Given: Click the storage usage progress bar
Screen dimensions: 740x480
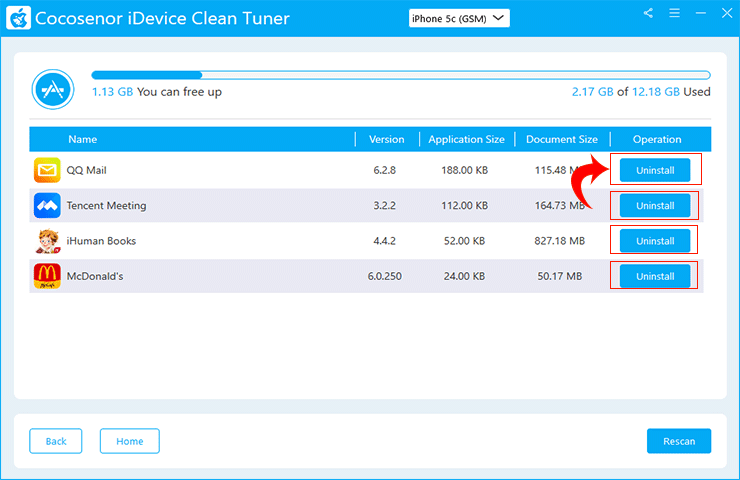Looking at the screenshot, I should [401, 75].
